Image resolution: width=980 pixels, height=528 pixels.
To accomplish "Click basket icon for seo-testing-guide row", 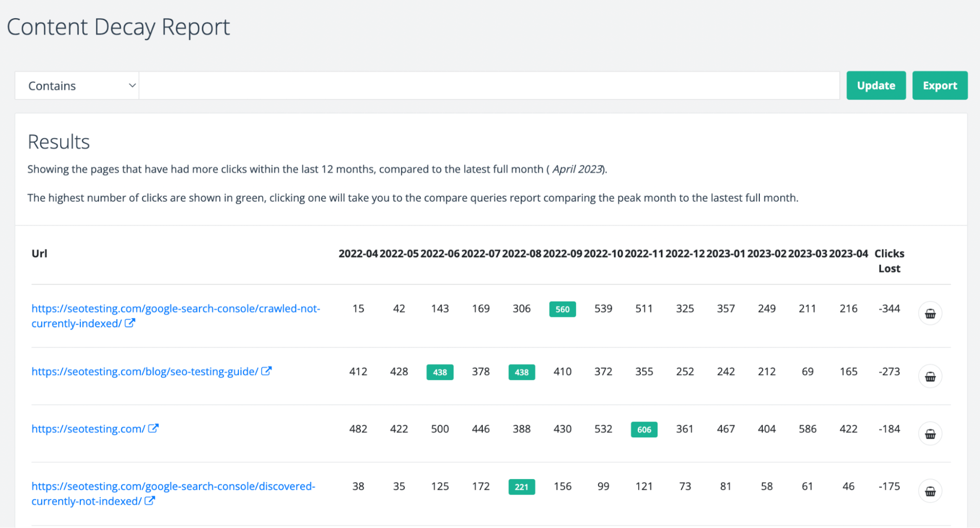I will click(930, 377).
